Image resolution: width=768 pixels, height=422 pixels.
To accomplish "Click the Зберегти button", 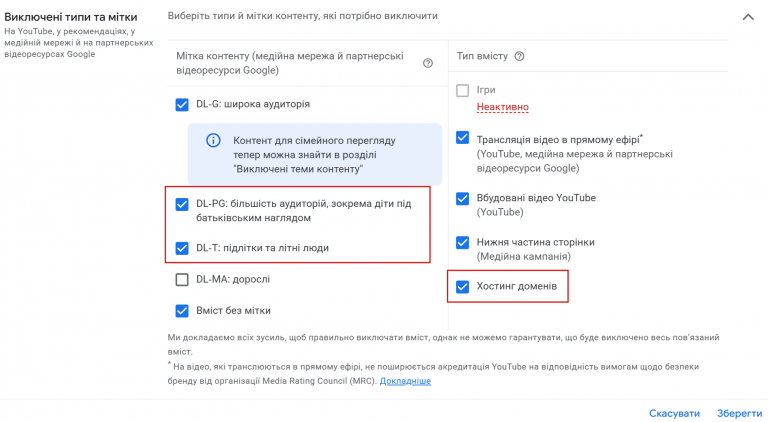I will click(x=739, y=413).
